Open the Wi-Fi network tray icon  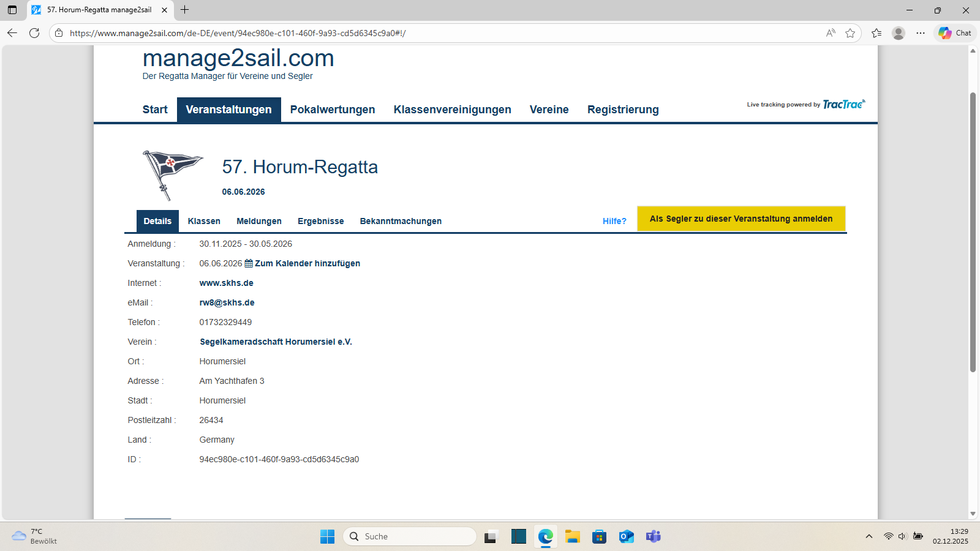pos(888,536)
